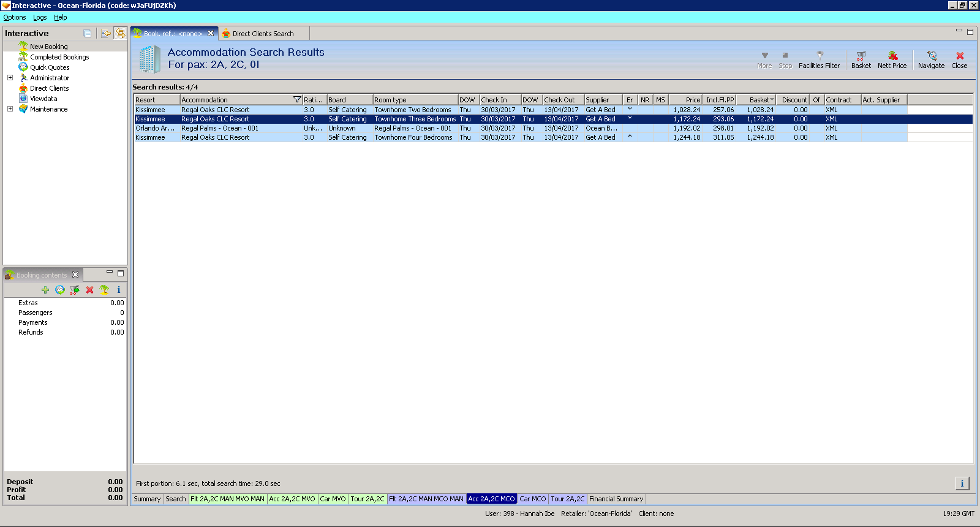Maximize the search results editor area
Viewport: 980px width, 527px height.
[970, 32]
